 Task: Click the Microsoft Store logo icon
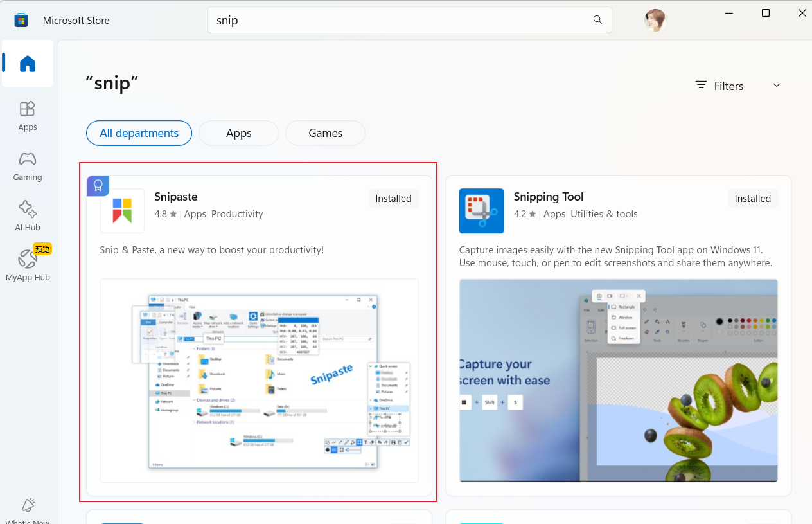click(21, 20)
